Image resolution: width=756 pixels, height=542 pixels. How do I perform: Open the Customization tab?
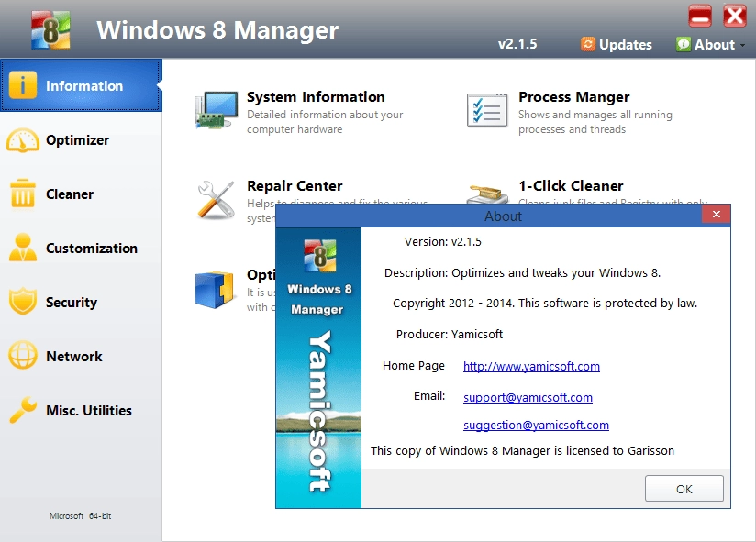click(x=81, y=249)
